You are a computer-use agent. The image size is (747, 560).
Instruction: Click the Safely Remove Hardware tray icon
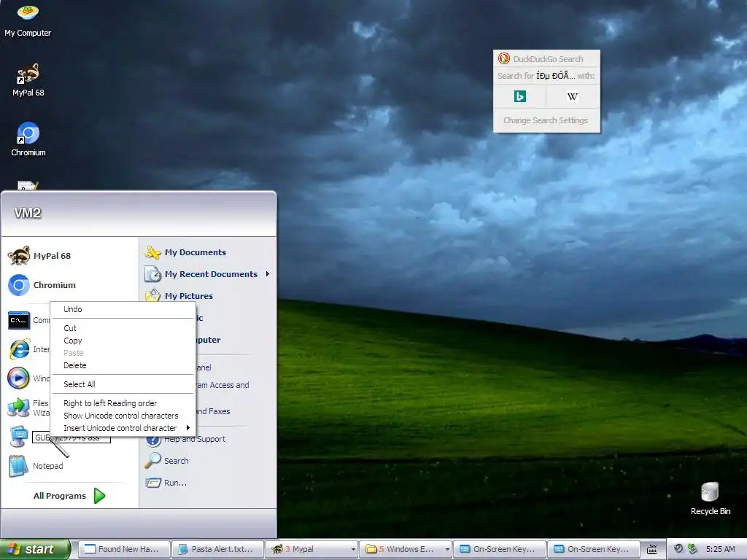click(692, 549)
